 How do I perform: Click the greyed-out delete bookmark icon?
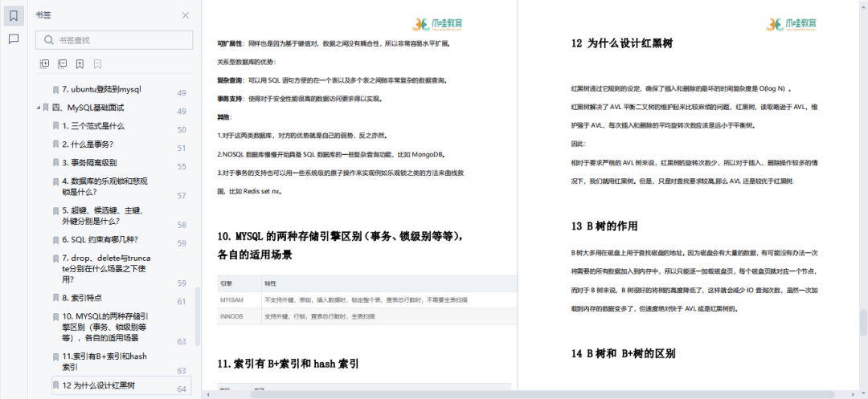(x=98, y=64)
